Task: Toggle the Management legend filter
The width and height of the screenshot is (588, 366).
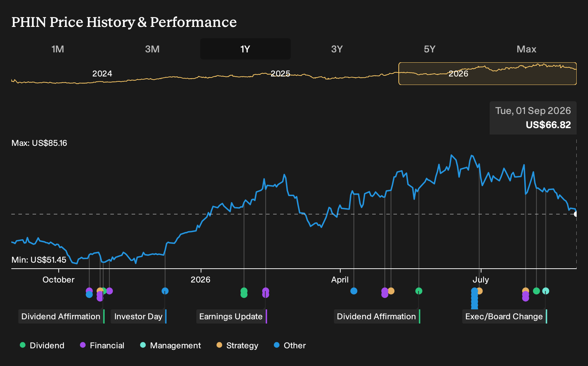Action: point(171,345)
